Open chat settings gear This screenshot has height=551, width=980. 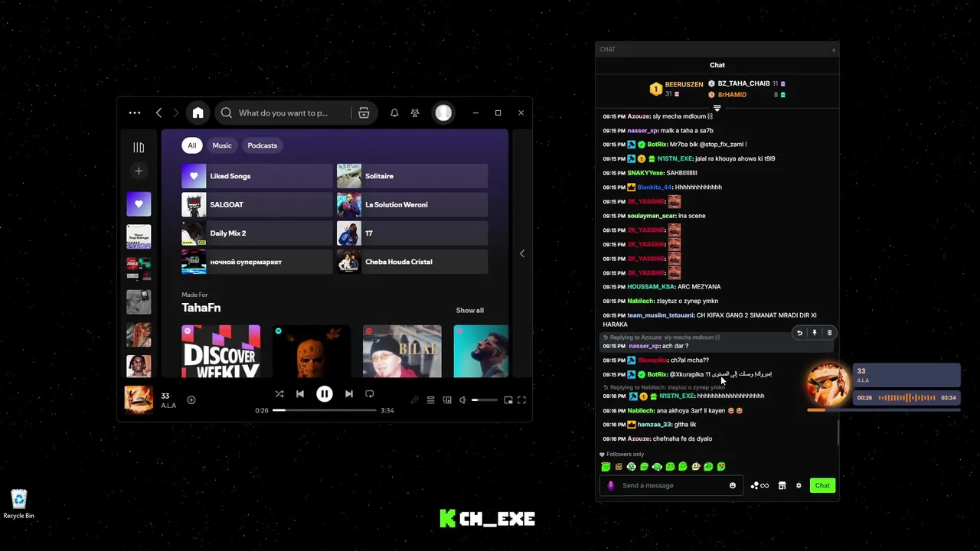tap(799, 486)
